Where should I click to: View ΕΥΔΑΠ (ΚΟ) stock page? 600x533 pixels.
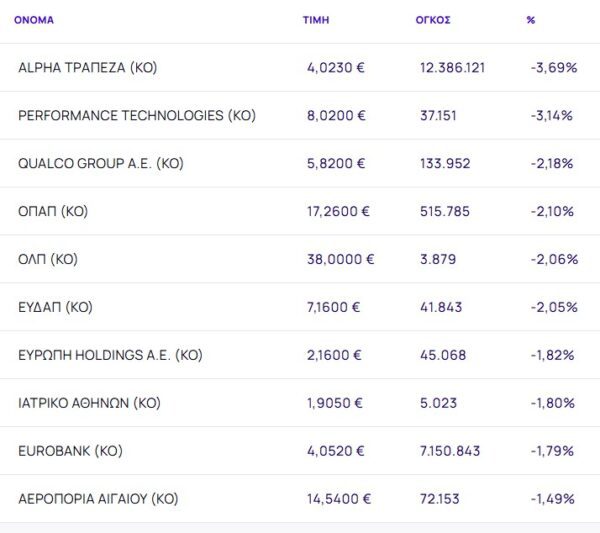coord(55,307)
